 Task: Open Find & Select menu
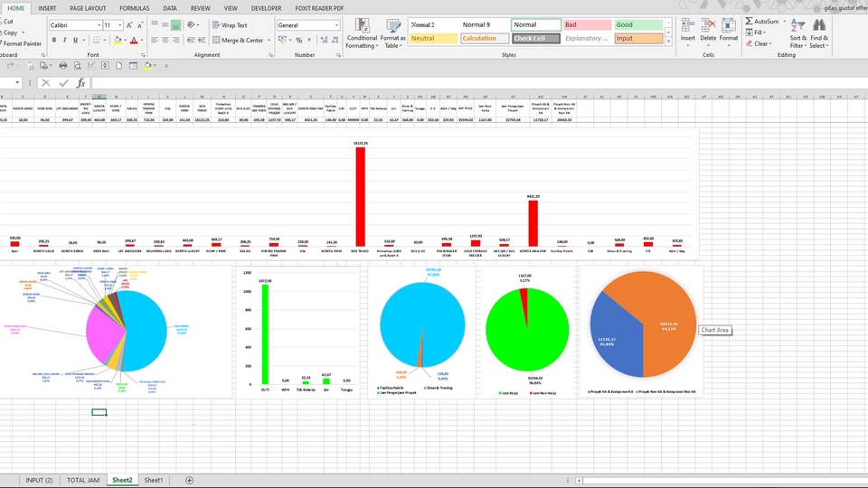pos(819,33)
